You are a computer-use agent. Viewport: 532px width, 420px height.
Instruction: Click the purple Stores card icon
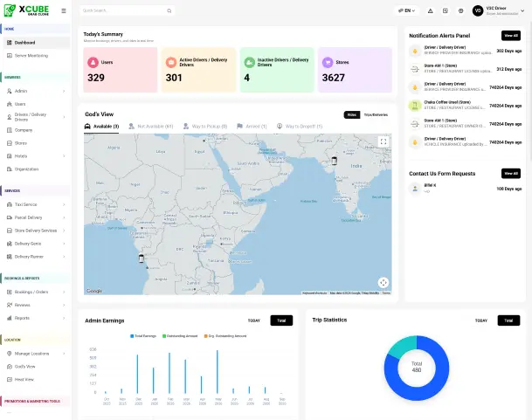tap(328, 62)
